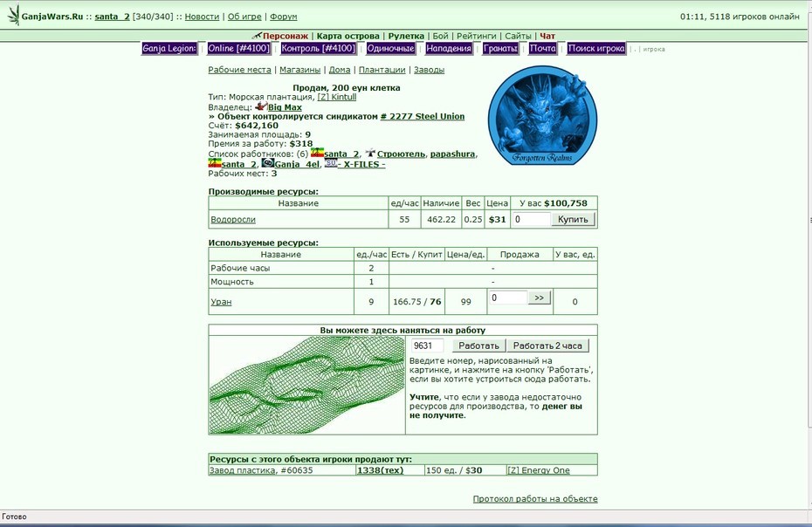Screen dimensions: 812x527
Task: Open worker Строютель profile link
Action: (401, 154)
